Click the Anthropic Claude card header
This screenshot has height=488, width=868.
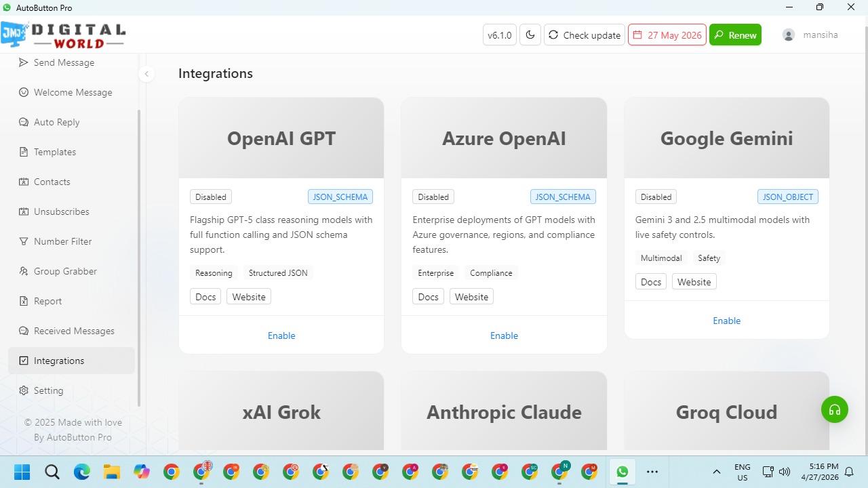click(x=504, y=411)
